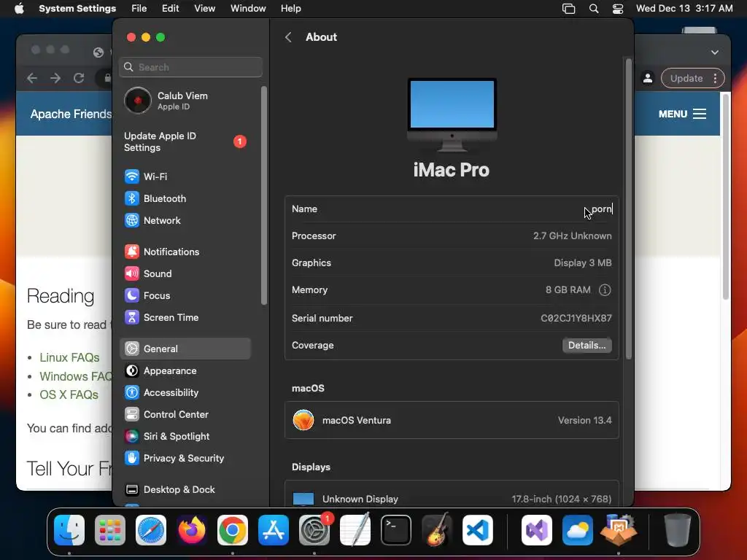The height and width of the screenshot is (560, 747).
Task: Open Privacy & Security settings
Action: 185,459
